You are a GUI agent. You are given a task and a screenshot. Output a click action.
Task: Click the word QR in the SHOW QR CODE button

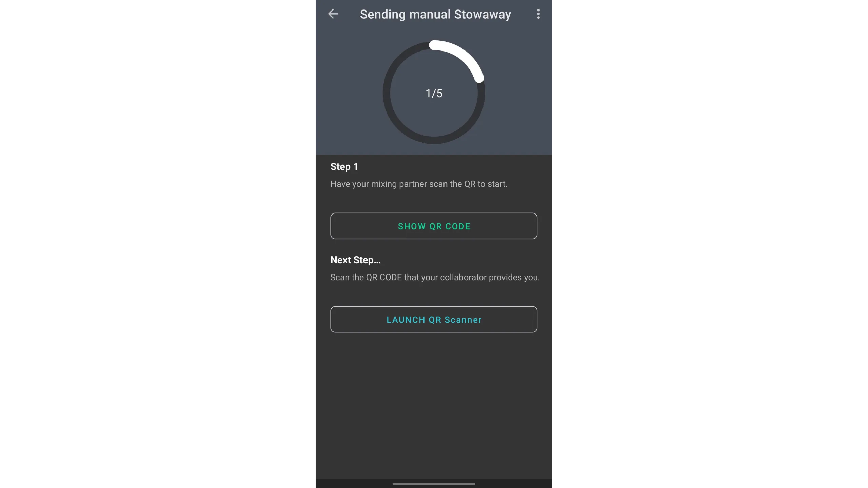tap(436, 226)
